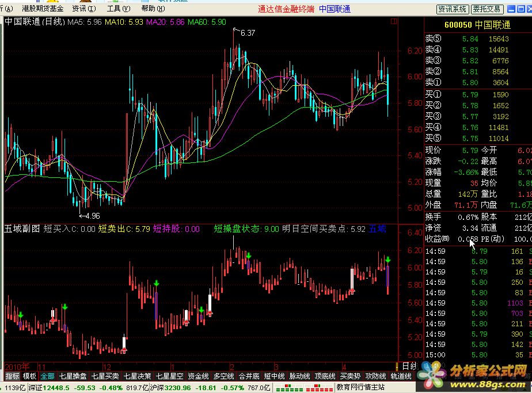Image resolution: width=532 pixels, height=393 pixels.
Task: Select the 攻防线 indicator tab
Action: 375,376
